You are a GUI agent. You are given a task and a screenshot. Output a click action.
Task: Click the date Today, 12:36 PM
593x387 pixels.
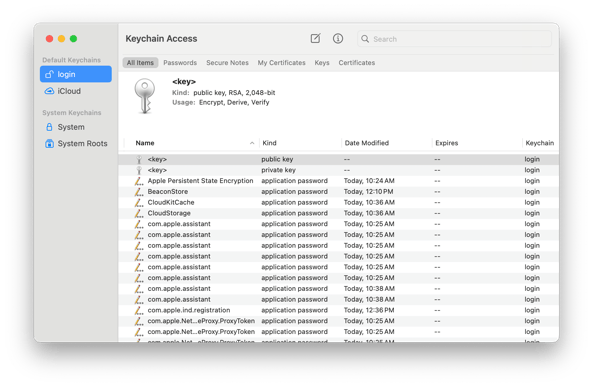click(369, 310)
